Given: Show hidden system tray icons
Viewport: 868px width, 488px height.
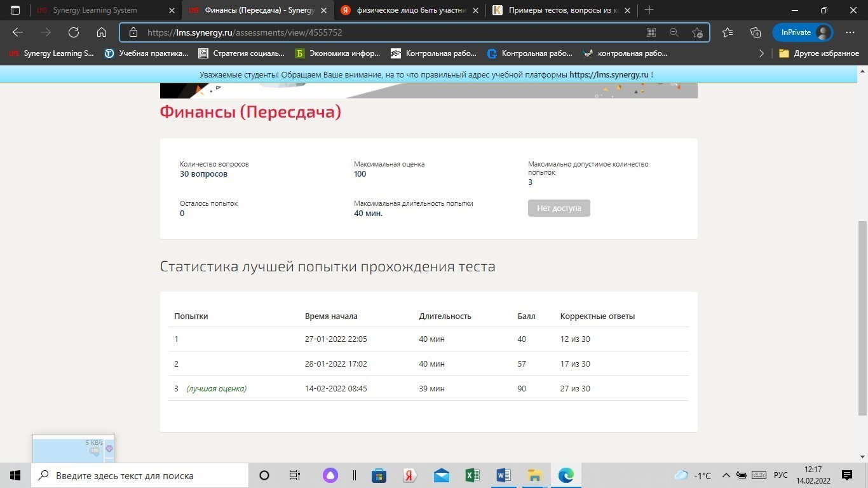Looking at the screenshot, I should coord(727,475).
